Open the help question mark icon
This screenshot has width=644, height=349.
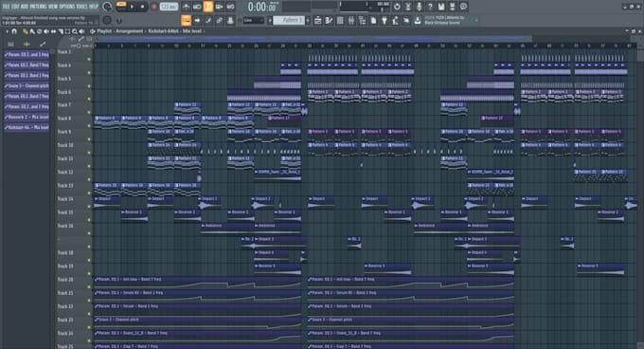coord(430,7)
